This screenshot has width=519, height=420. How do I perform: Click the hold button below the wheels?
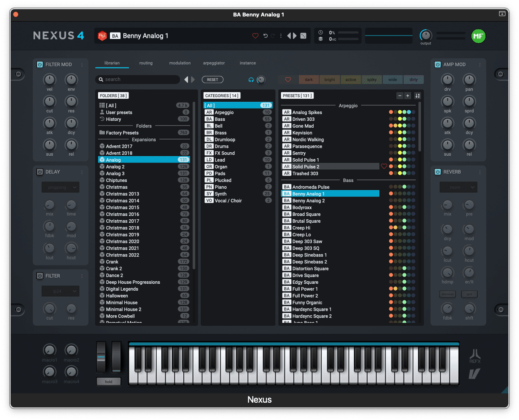(x=109, y=382)
